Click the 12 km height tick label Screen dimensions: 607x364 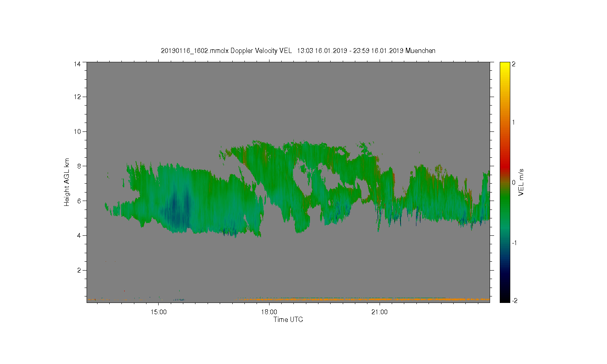pos(77,97)
